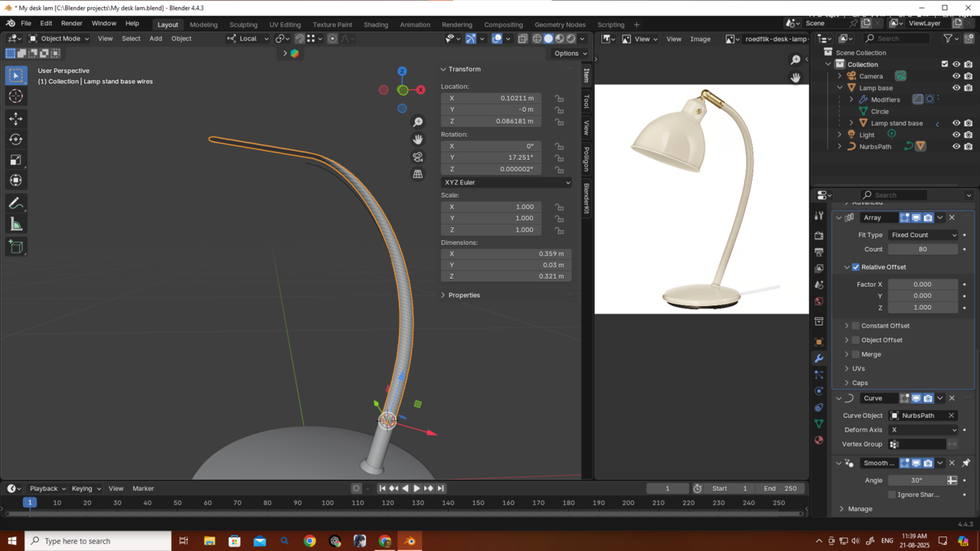Click frame 100 on the timeline
Image resolution: width=980 pixels, height=551 pixels.
pyautogui.click(x=328, y=503)
